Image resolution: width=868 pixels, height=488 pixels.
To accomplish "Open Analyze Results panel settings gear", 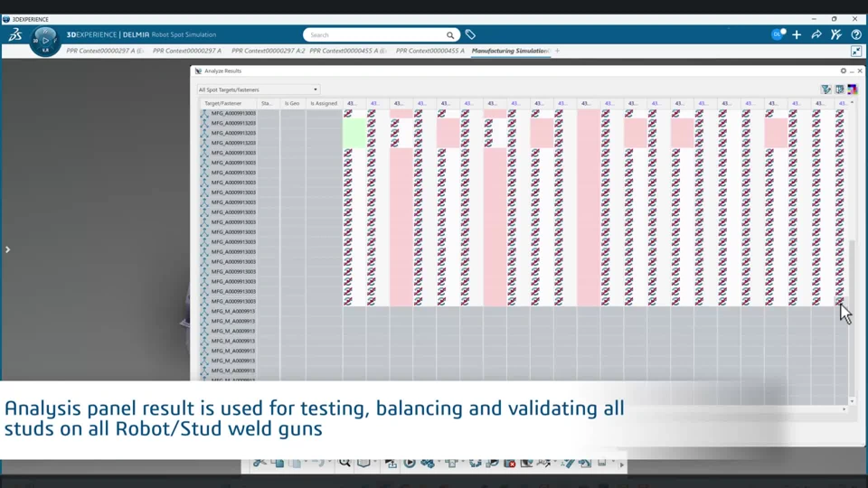I will 844,70.
